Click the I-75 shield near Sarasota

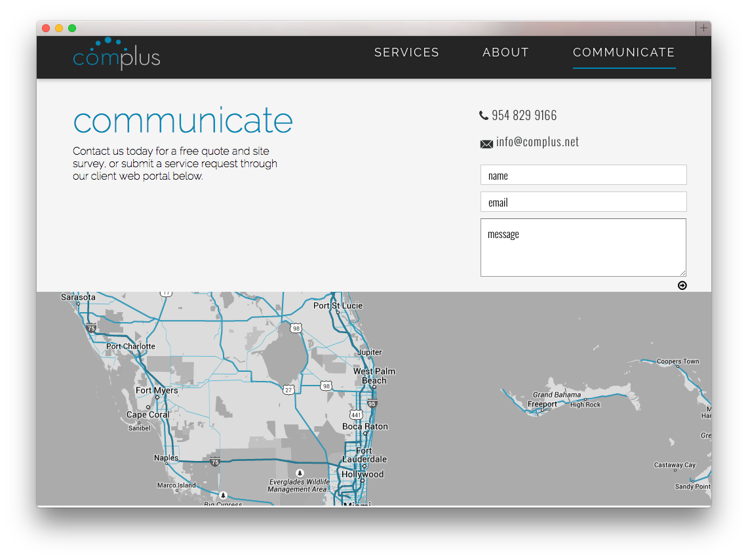(x=91, y=328)
